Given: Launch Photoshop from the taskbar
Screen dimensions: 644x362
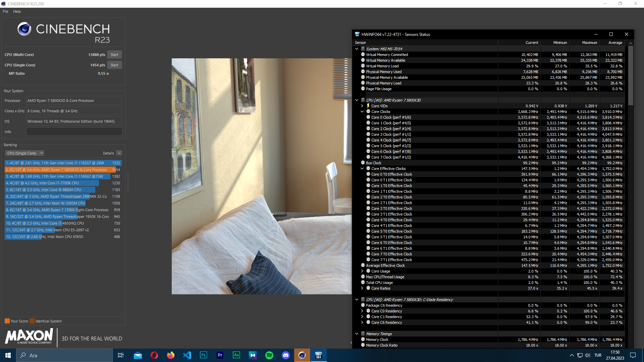Looking at the screenshot, I should pos(203,355).
